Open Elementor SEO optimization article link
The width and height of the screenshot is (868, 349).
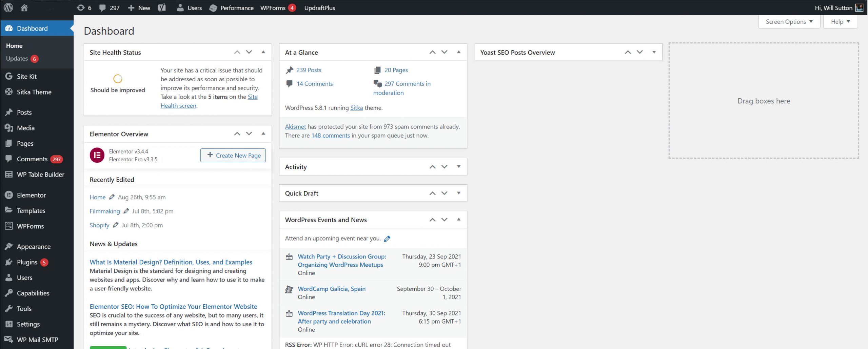click(173, 306)
